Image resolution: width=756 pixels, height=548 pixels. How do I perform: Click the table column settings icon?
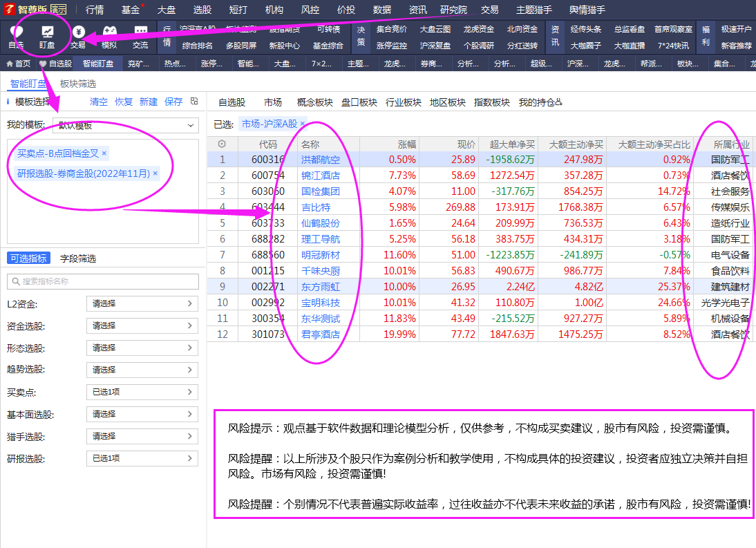222,144
